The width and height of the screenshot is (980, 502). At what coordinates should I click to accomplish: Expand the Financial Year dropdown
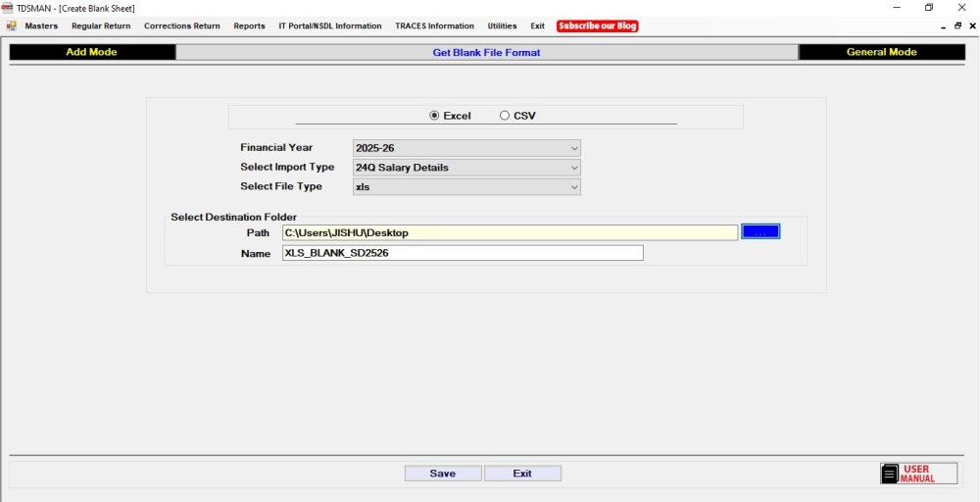[466, 148]
